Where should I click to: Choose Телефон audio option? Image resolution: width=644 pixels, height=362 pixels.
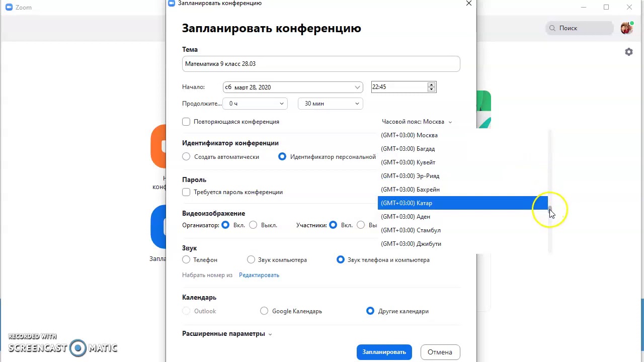click(186, 260)
